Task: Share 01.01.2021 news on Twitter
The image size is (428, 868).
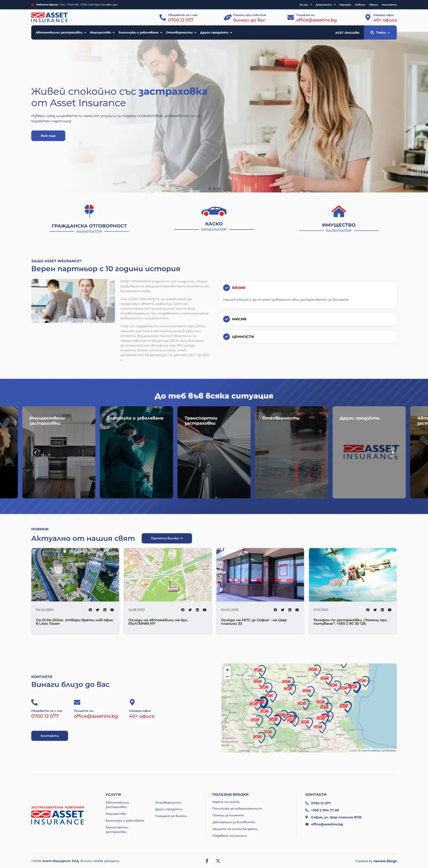Action: (375, 610)
